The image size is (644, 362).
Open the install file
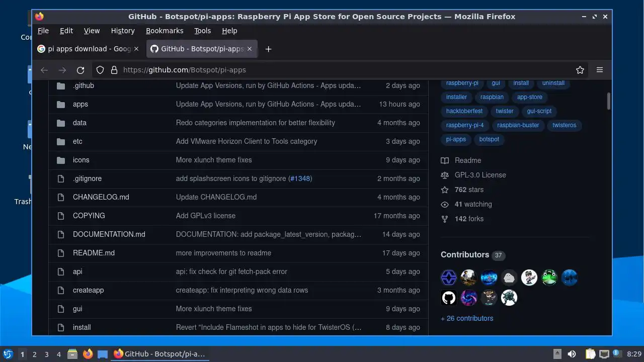(x=82, y=327)
